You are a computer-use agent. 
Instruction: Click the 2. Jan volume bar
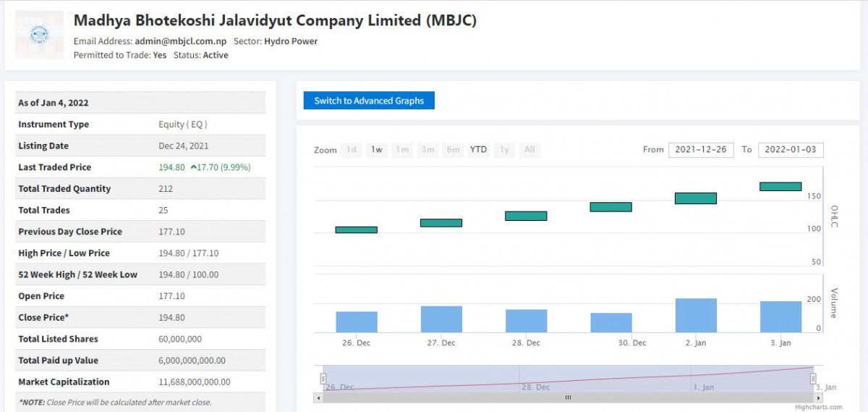(x=696, y=316)
